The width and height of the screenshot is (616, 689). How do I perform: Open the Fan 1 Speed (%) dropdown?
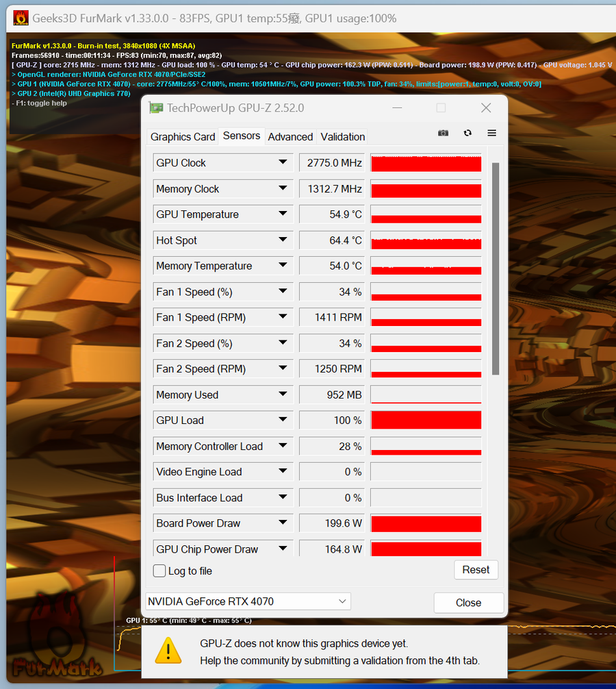283,291
